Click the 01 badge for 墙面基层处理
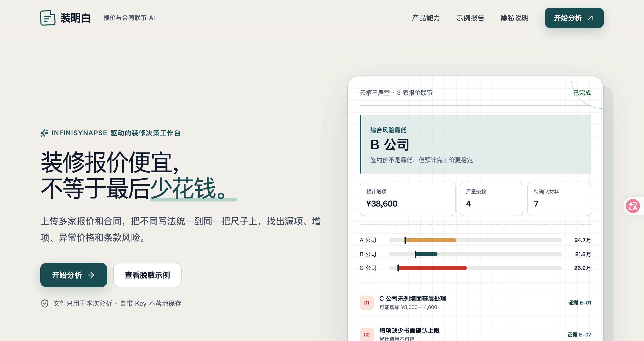The height and width of the screenshot is (341, 644). [367, 303]
